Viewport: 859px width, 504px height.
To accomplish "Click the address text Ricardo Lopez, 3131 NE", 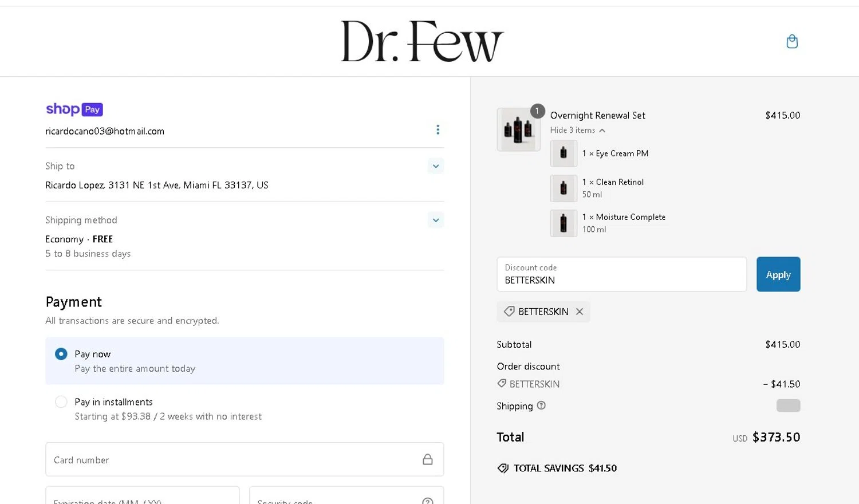I will [157, 185].
